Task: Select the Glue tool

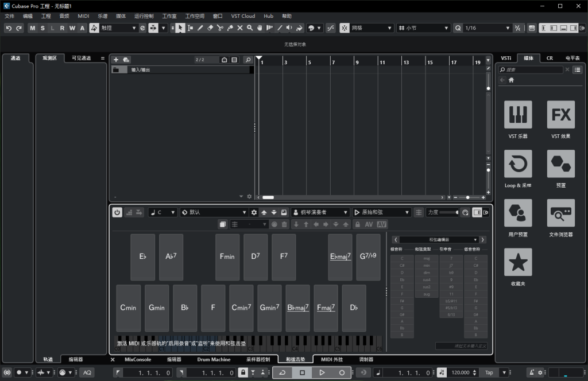Action: [230, 28]
